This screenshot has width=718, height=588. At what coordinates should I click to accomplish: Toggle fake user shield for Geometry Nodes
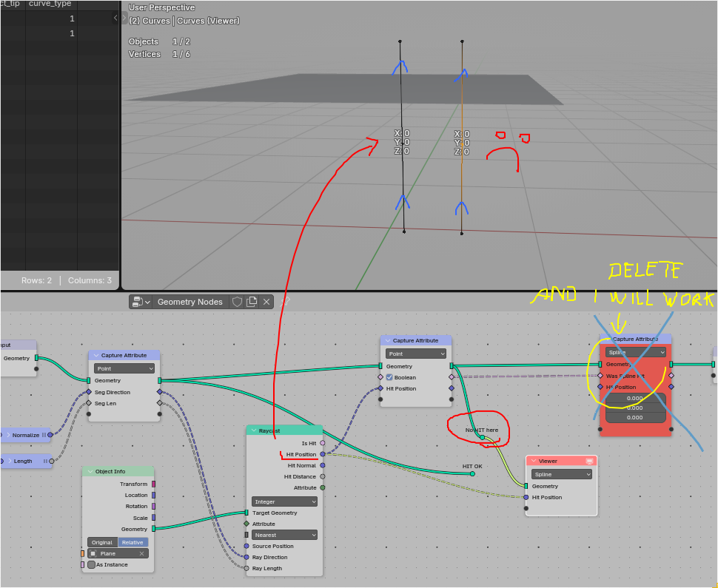coord(237,302)
